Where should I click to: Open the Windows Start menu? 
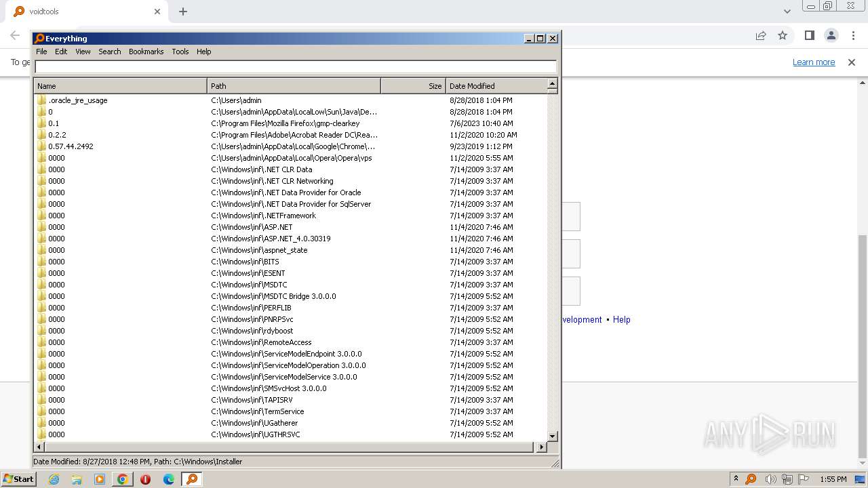(x=19, y=479)
